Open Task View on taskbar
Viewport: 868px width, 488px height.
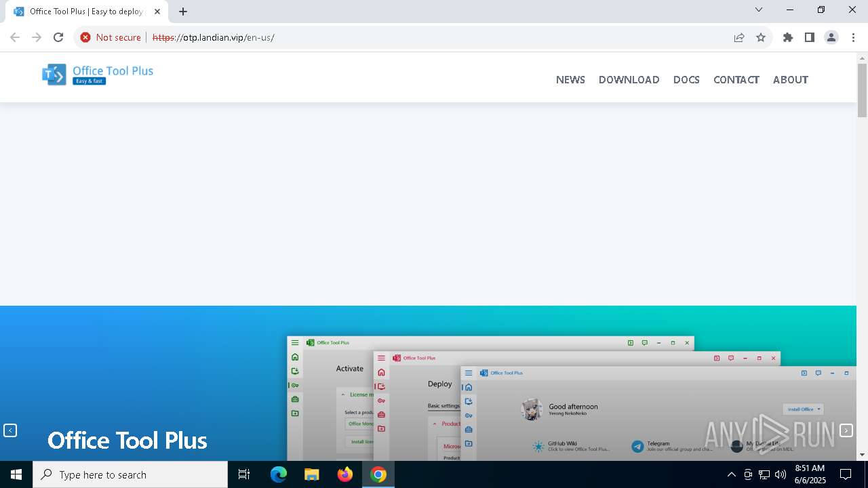pyautogui.click(x=244, y=474)
